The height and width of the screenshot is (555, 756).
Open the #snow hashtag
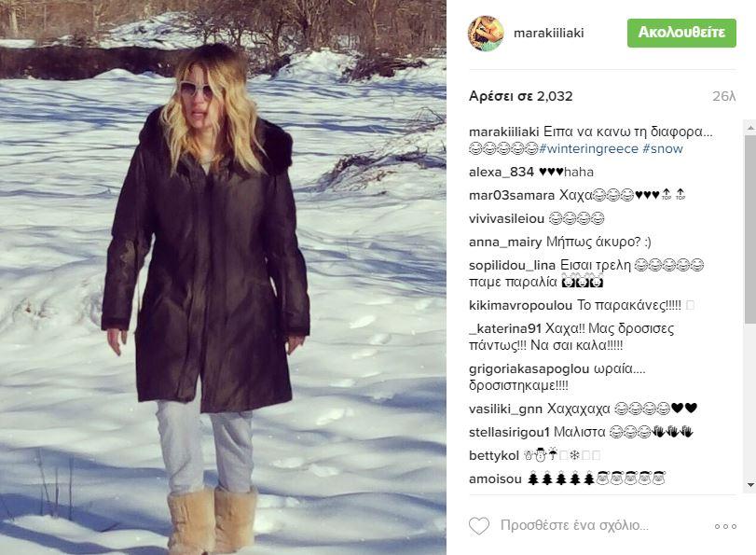663,148
